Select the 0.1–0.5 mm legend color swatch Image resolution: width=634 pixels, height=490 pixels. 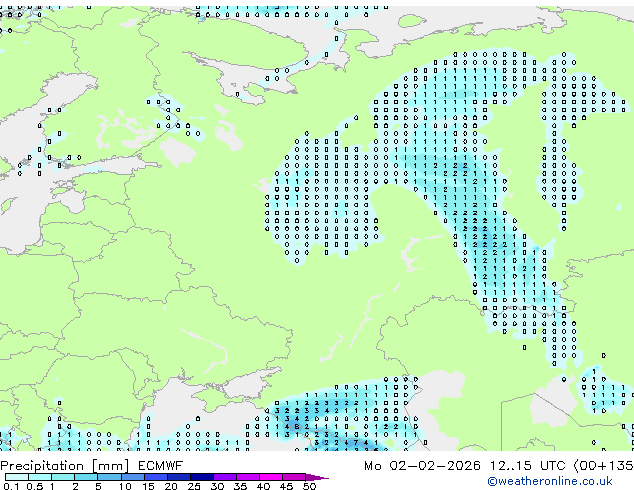click(x=17, y=477)
